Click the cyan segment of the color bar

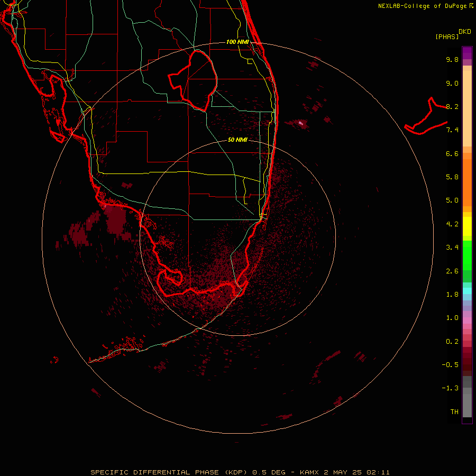coord(467,291)
